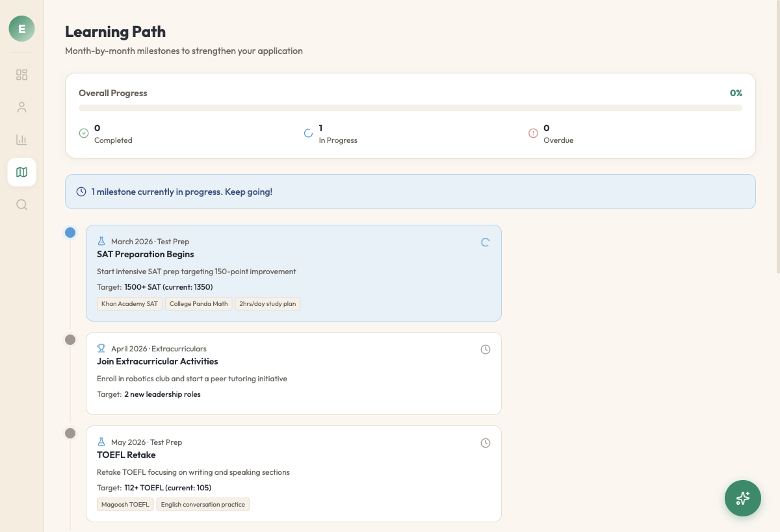This screenshot has height=532, width=780.
Task: Click the Magoosh TOEFL resource tag
Action: pyautogui.click(x=125, y=505)
